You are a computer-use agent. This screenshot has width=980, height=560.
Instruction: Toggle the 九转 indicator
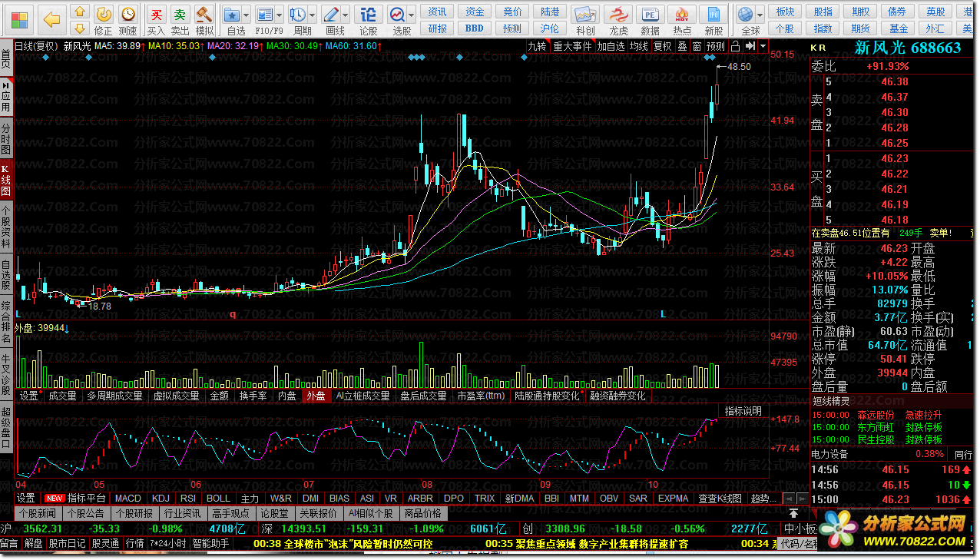(538, 46)
